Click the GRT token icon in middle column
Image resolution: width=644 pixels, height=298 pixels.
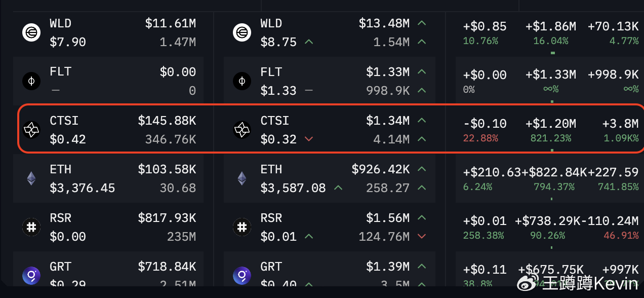[242, 276]
